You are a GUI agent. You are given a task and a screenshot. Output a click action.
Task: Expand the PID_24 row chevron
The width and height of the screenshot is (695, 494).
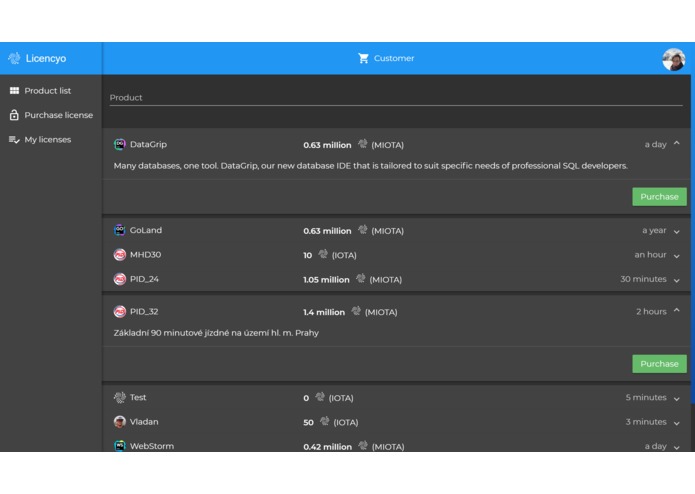676,280
